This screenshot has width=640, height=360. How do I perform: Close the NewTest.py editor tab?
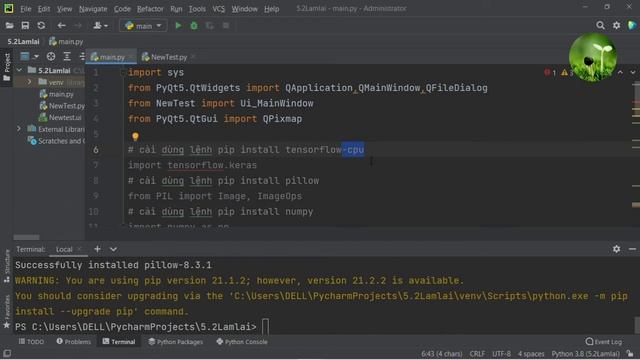click(x=193, y=57)
